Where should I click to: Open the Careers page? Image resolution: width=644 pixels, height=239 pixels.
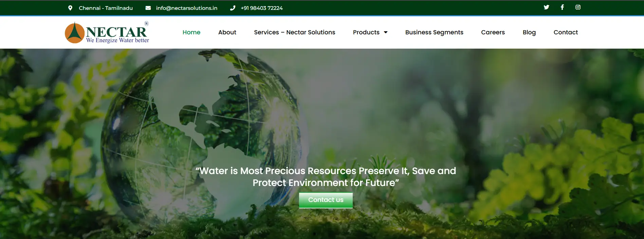coord(493,32)
